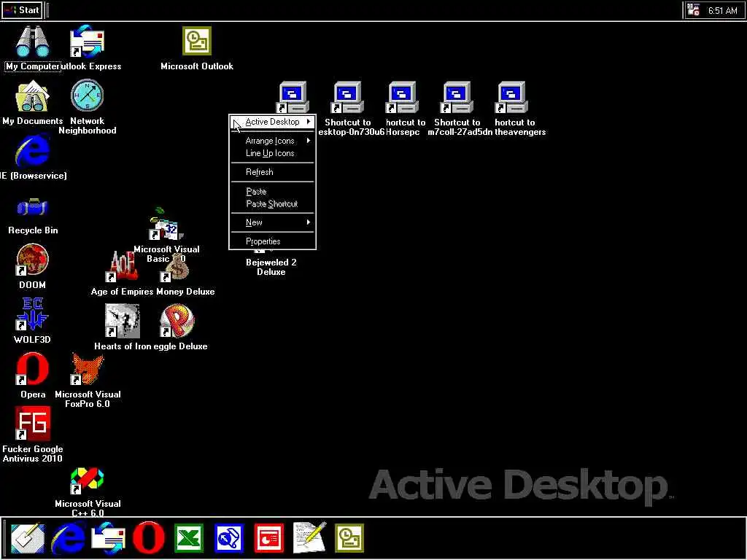Choose Paste in the context menu
This screenshot has height=560, width=747.
(x=273, y=192)
